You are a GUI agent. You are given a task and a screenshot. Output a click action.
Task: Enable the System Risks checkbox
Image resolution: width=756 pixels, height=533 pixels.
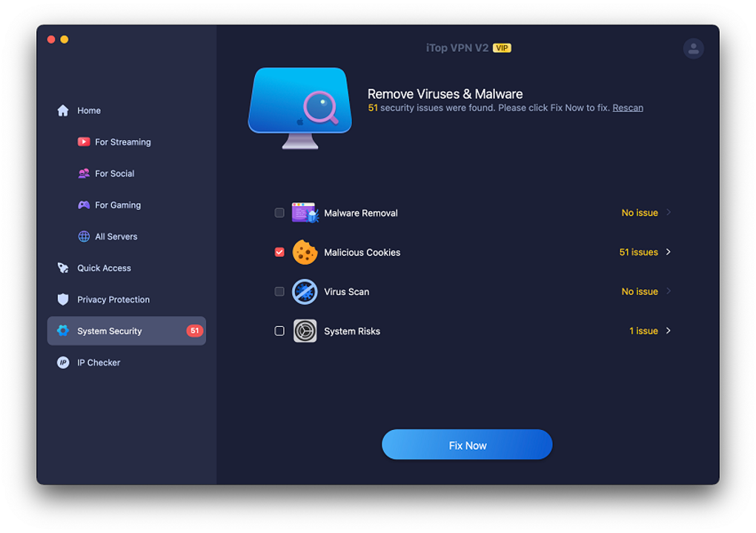click(279, 331)
